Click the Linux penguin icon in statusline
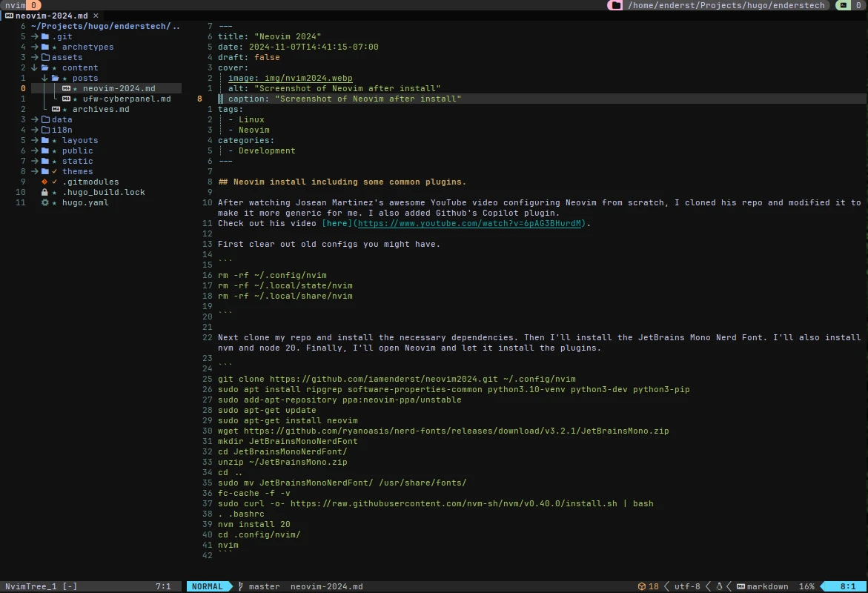The height and width of the screenshot is (593, 868). [x=719, y=586]
